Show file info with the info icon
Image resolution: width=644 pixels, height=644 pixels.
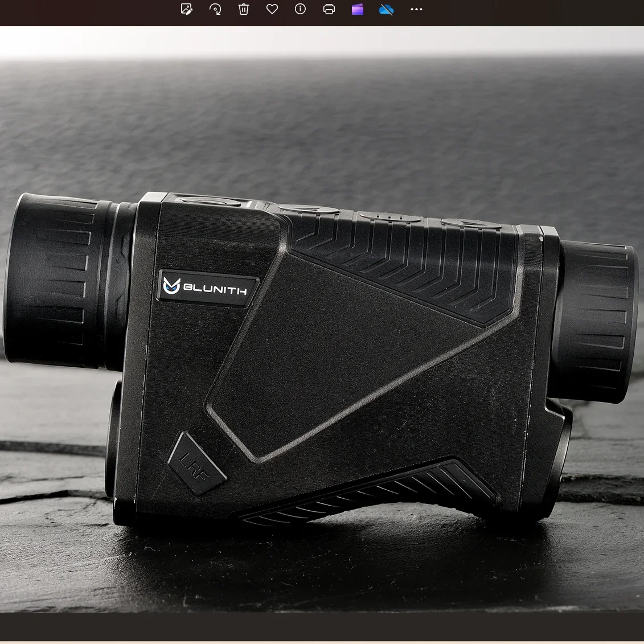(x=300, y=9)
